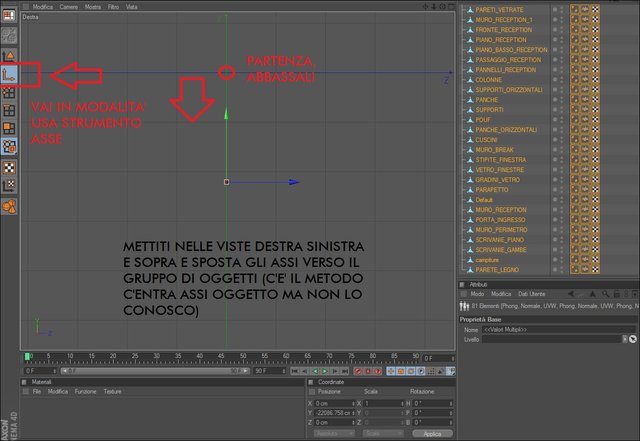This screenshot has width=640, height=441.
Task: Open the Camere viewport menu
Action: point(69,7)
